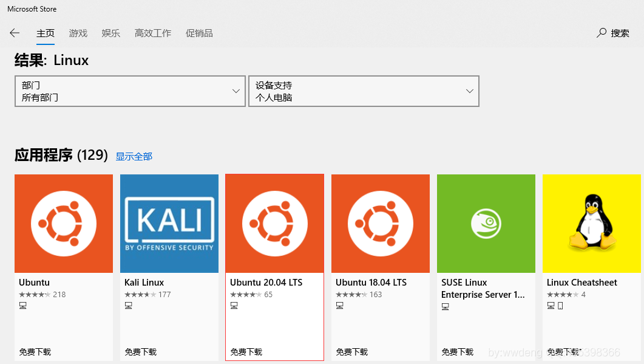Click 免费下载 under Ubuntu 18.04 LTS
Screen dimensions: 644x364
click(351, 351)
